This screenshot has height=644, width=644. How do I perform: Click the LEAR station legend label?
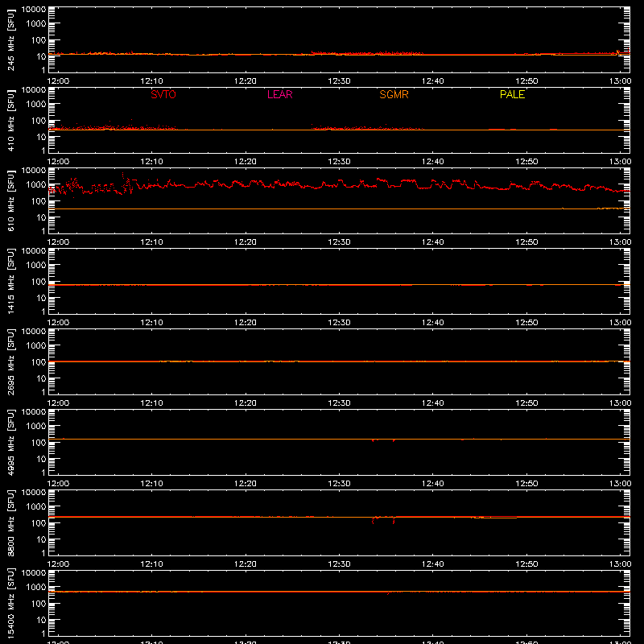click(x=279, y=94)
